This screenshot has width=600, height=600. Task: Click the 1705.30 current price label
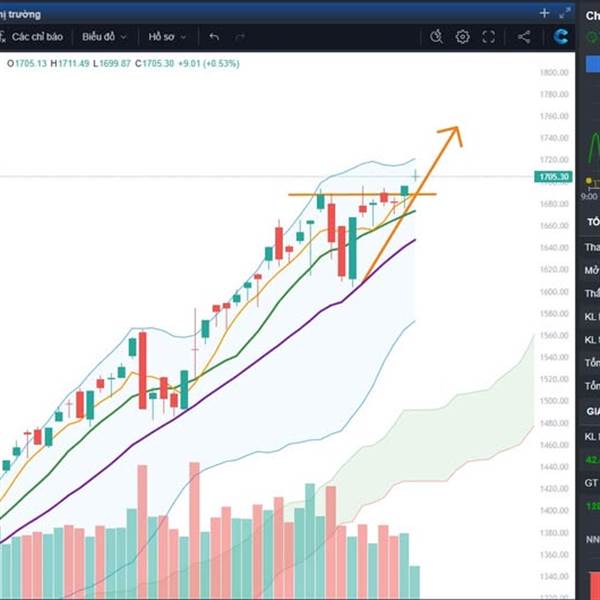pyautogui.click(x=553, y=177)
